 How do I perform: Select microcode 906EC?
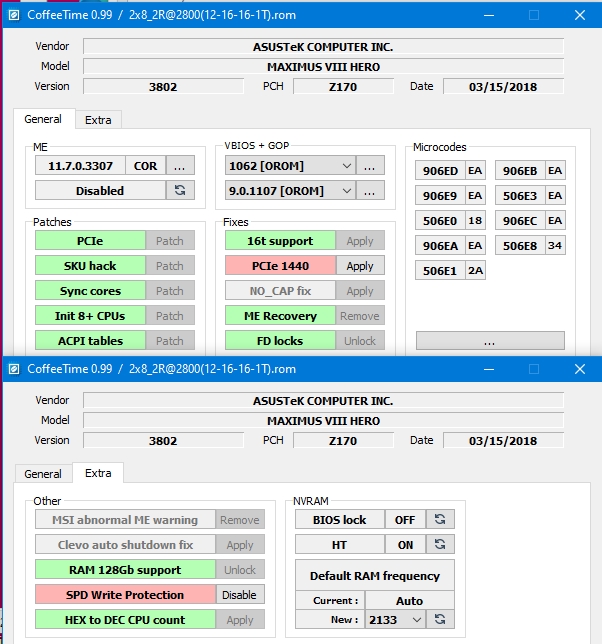(x=520, y=221)
